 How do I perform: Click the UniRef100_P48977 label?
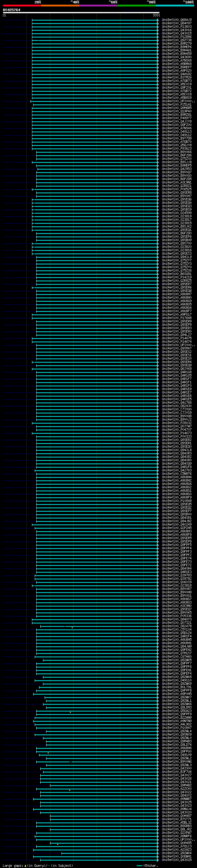click(x=177, y=118)
